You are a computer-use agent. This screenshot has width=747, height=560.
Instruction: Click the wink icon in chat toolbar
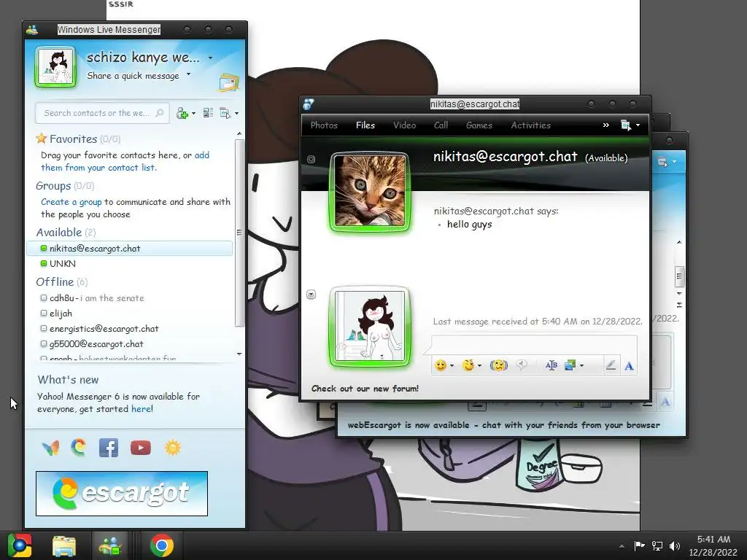click(x=468, y=365)
